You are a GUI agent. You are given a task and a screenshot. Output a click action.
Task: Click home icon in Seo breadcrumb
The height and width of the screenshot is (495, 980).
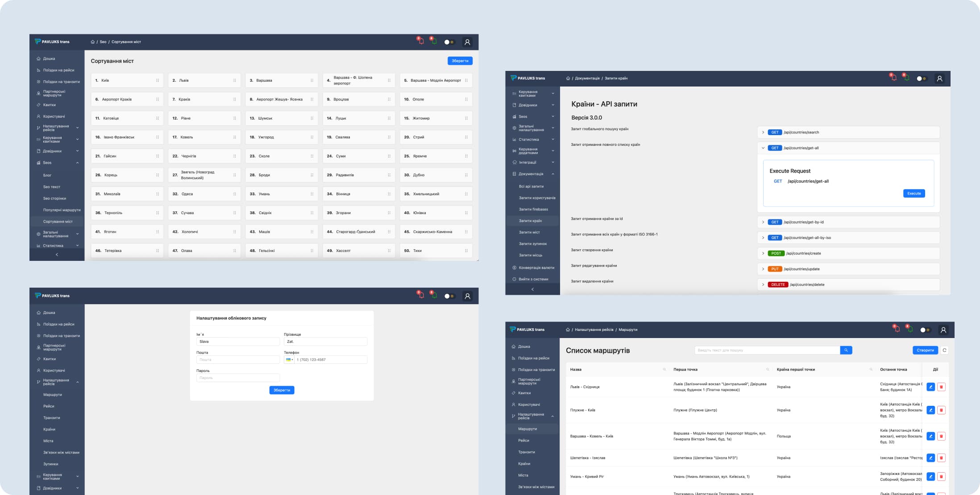tap(92, 42)
